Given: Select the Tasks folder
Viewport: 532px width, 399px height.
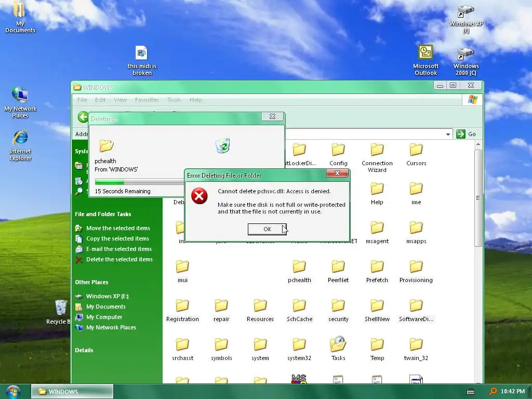Looking at the screenshot, I should 338,350.
